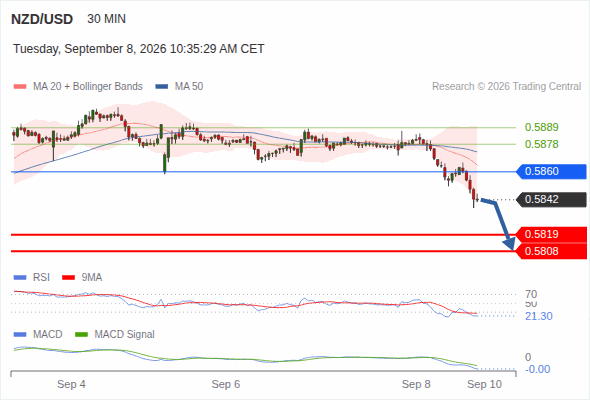Click the 0.5878 resistance level label

click(541, 144)
